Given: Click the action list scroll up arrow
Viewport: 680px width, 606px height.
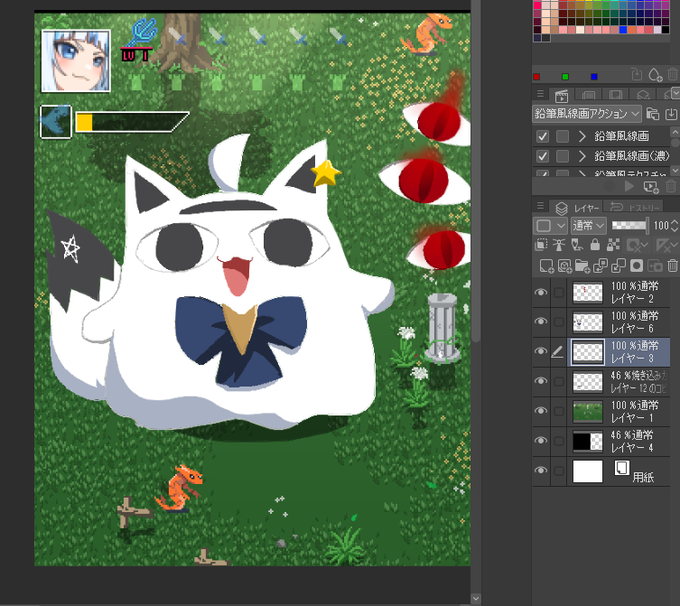Looking at the screenshot, I should pyautogui.click(x=675, y=131).
